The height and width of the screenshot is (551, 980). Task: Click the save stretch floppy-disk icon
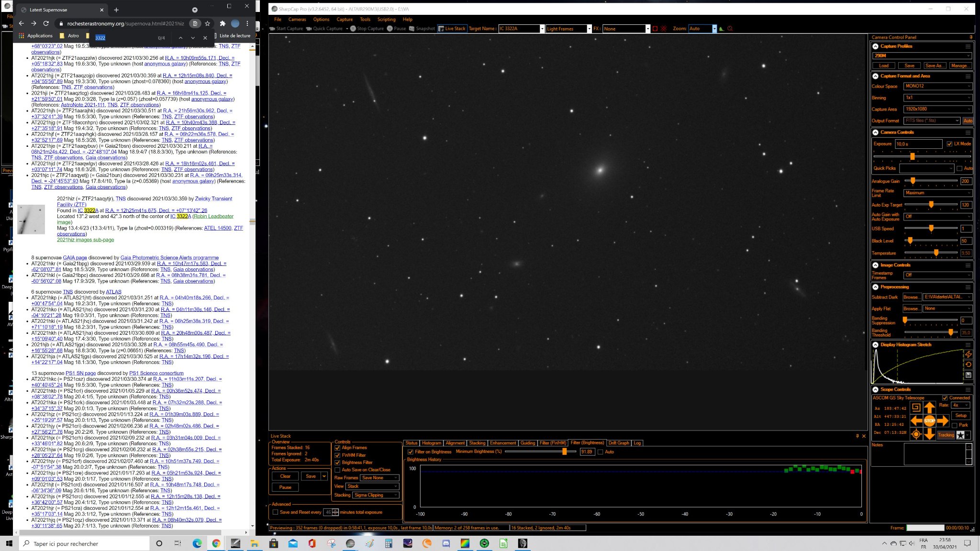click(x=968, y=375)
